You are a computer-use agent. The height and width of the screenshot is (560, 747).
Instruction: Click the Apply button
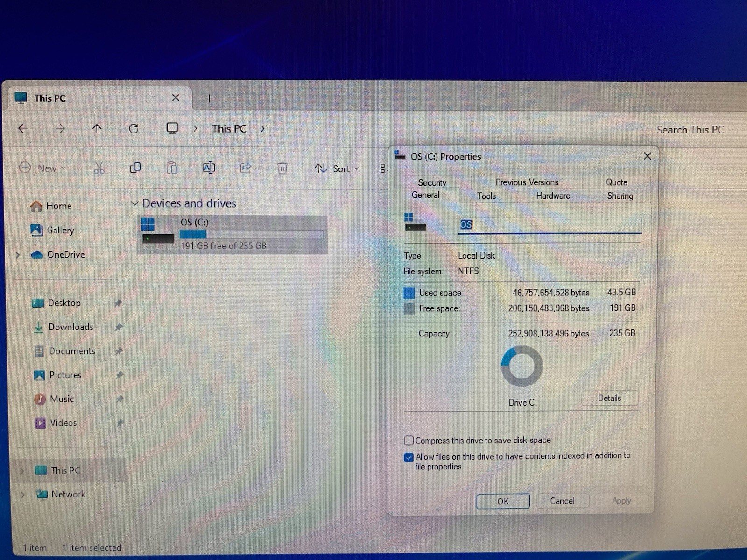pos(621,501)
